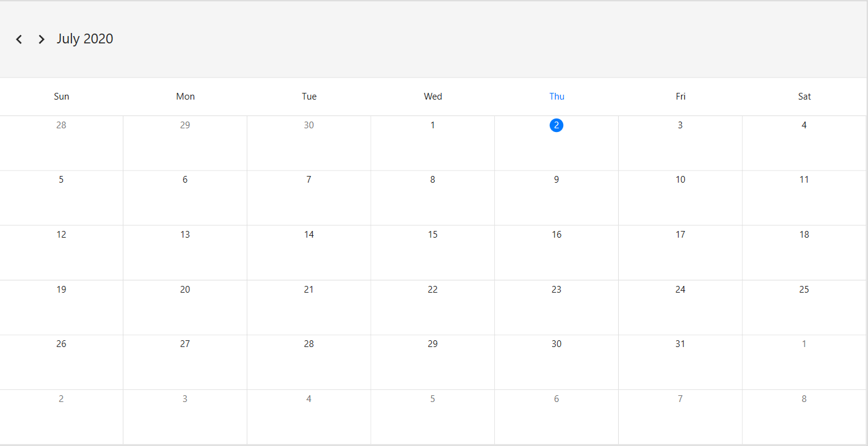Select Wednesday July 1
This screenshot has width=868, height=446.
[x=432, y=143]
